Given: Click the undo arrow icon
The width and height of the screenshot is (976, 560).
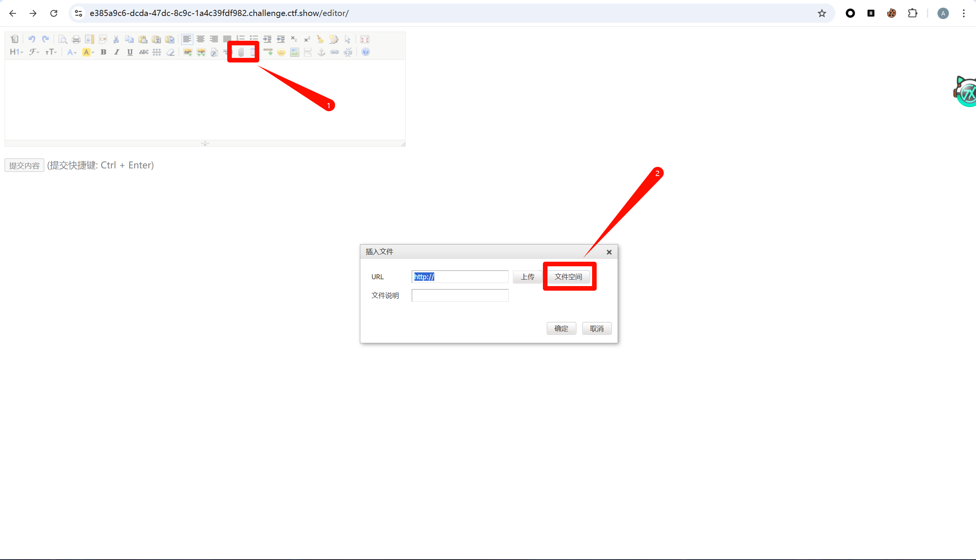Looking at the screenshot, I should [x=32, y=39].
